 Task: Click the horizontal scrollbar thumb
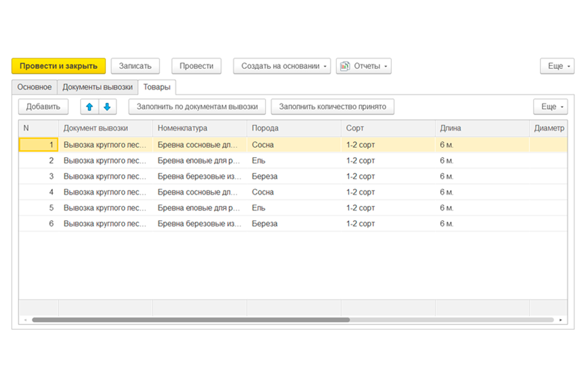[191, 320]
